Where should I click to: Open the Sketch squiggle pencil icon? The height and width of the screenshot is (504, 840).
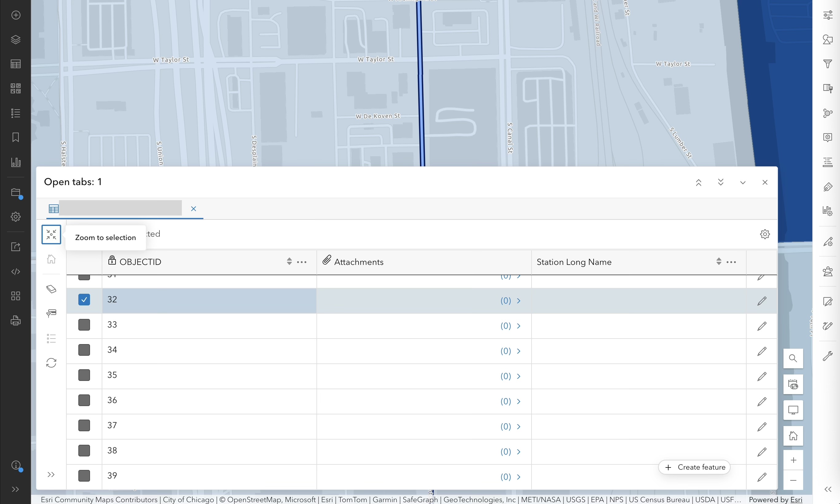tap(828, 326)
